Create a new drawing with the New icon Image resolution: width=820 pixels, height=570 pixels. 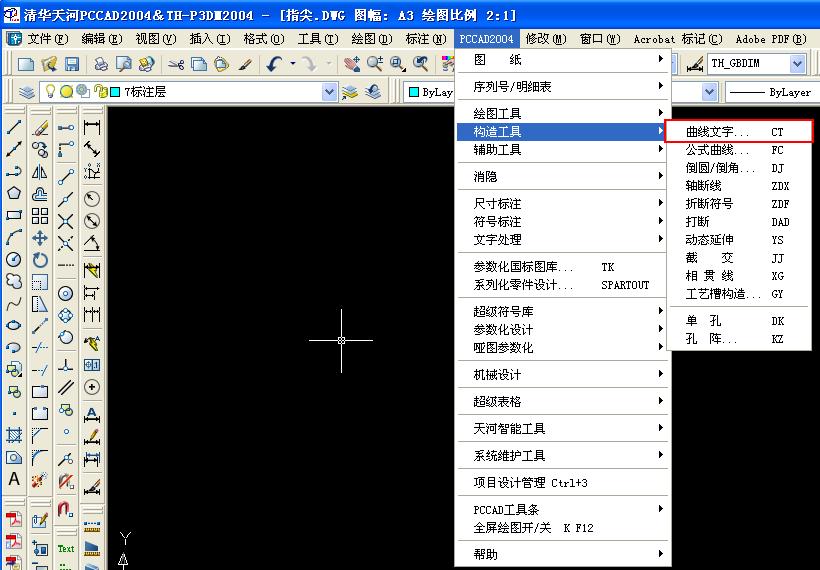click(26, 64)
